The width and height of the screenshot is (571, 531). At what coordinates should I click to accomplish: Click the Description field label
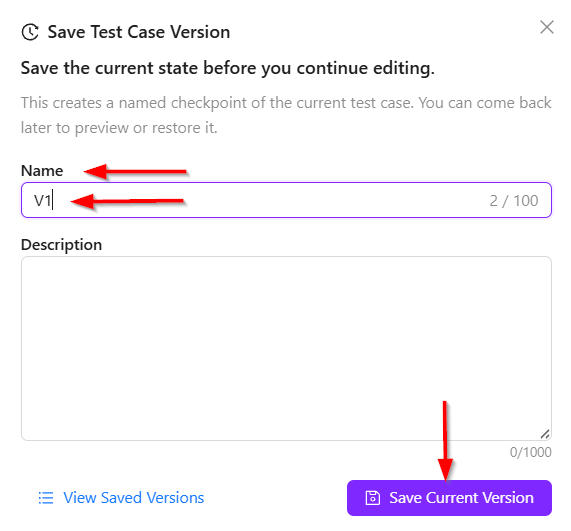pos(61,245)
